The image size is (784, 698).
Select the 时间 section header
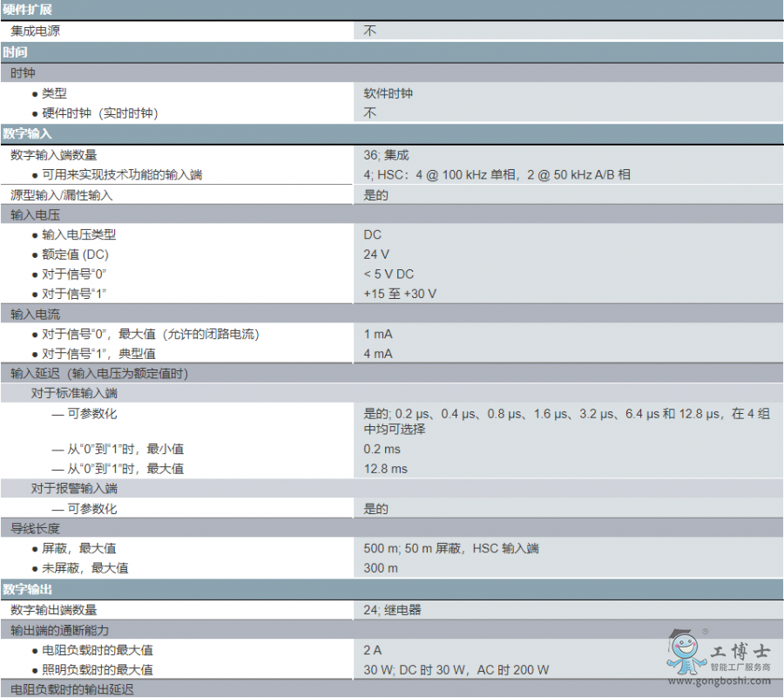point(16,52)
